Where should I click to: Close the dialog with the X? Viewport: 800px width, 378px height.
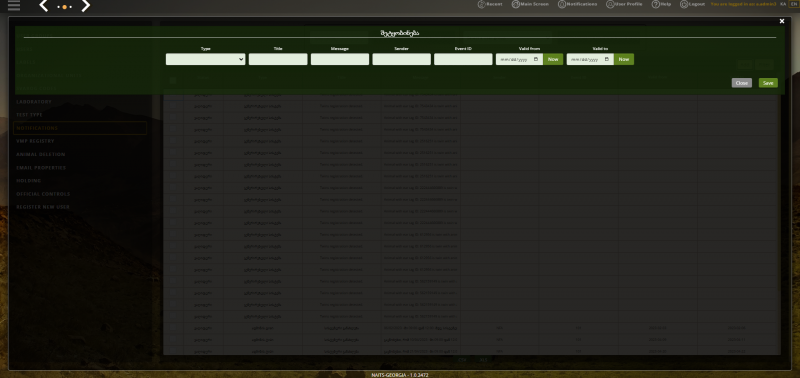click(x=782, y=21)
